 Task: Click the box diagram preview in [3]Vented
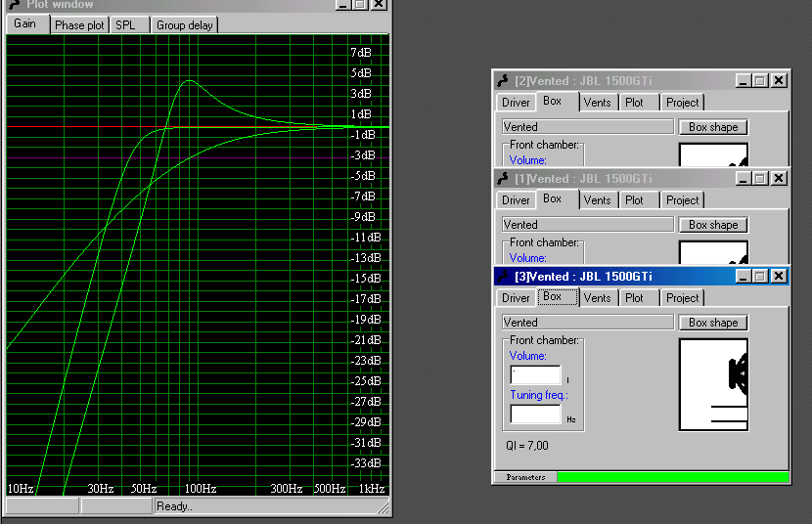[713, 385]
